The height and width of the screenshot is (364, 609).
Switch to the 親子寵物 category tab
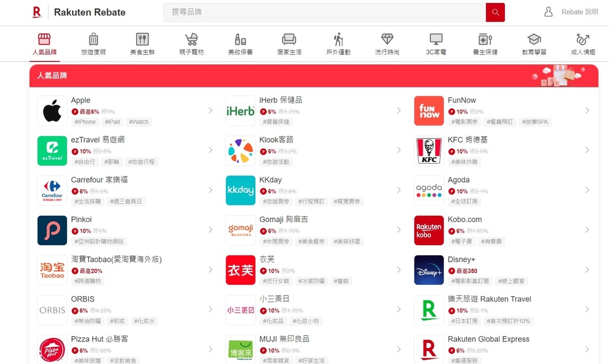(x=191, y=44)
